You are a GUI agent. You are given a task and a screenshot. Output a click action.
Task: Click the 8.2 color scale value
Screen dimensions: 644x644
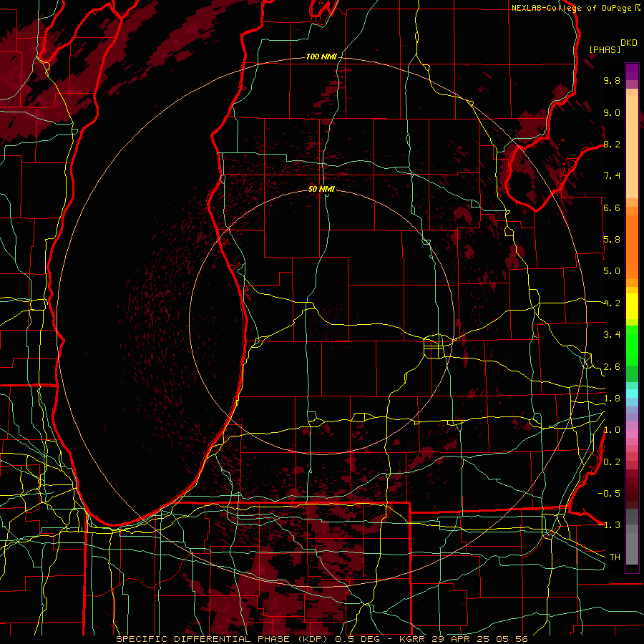pyautogui.click(x=612, y=144)
